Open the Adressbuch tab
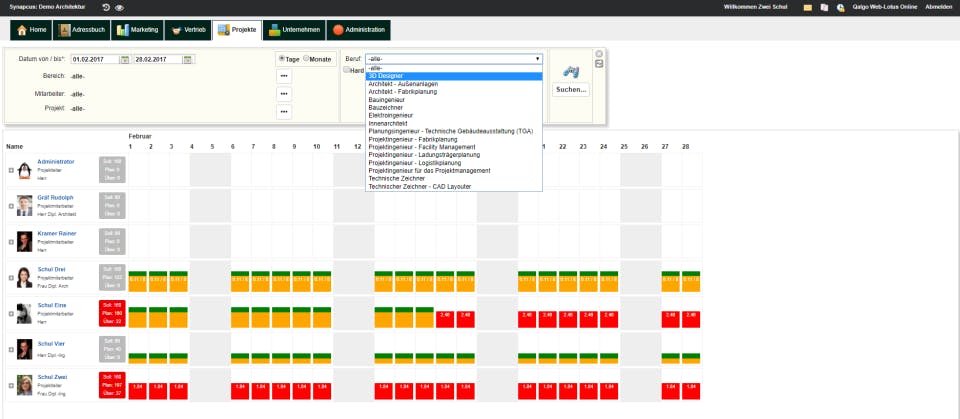The height and width of the screenshot is (419, 960). tap(81, 30)
